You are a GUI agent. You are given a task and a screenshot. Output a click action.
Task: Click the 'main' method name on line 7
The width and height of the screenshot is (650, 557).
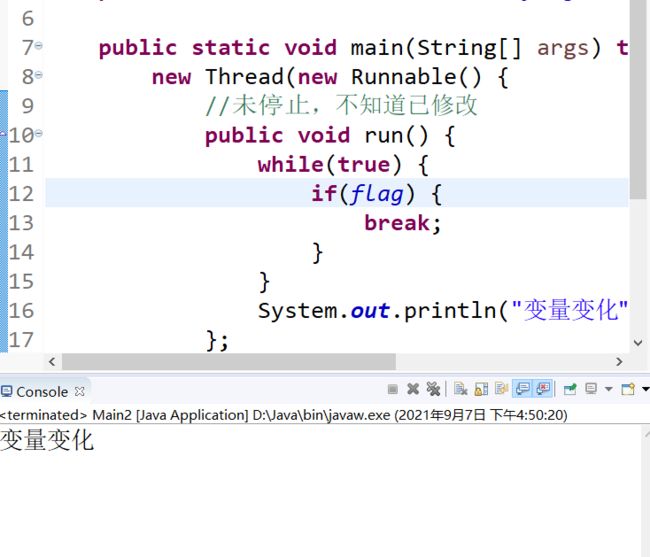coord(377,48)
